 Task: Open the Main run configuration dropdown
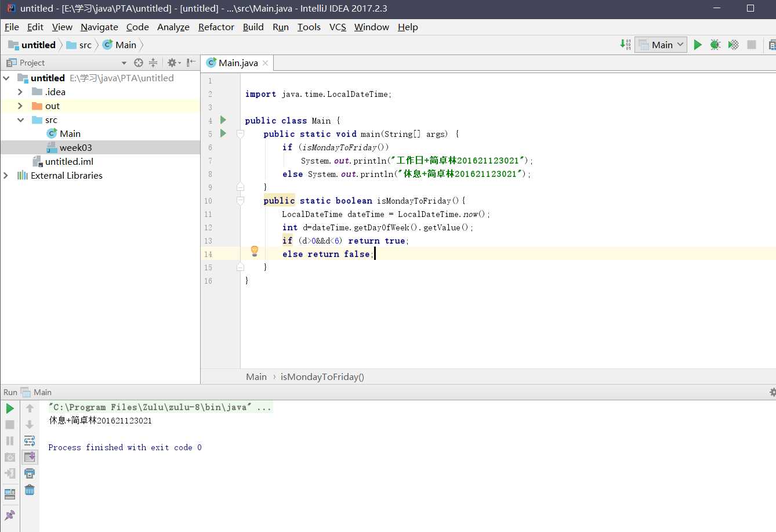661,45
